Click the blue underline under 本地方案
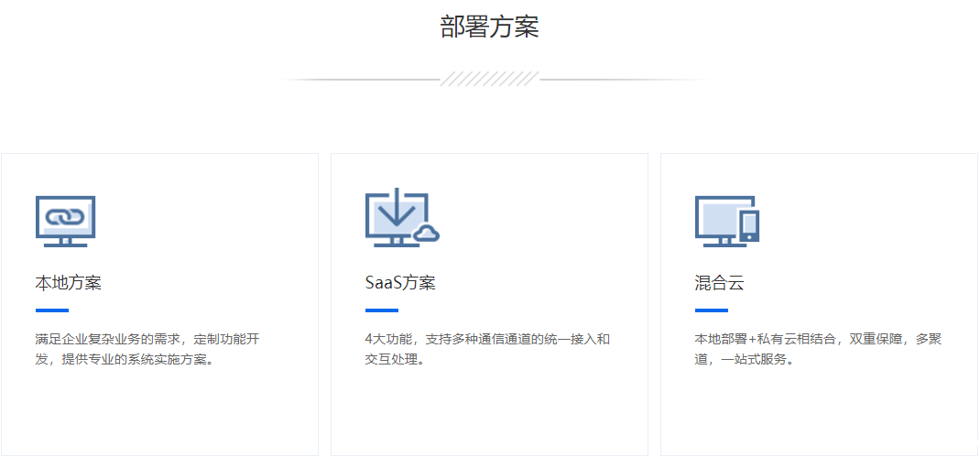The image size is (980, 457). 51,310
